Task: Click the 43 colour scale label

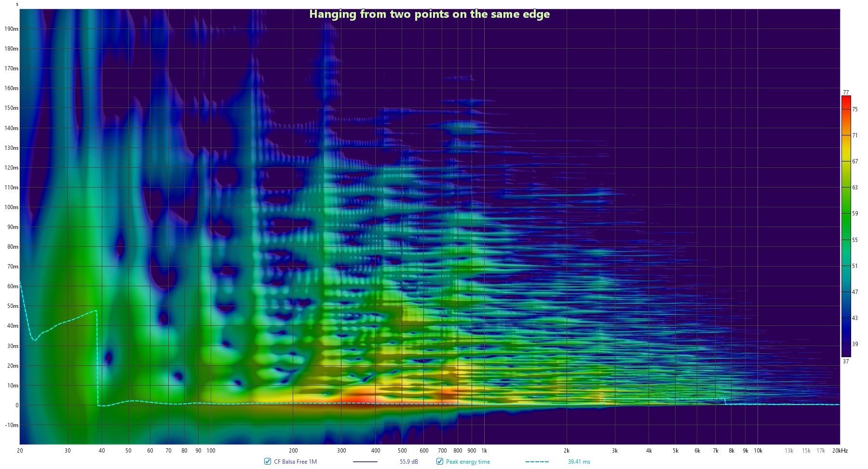Action: coord(855,318)
